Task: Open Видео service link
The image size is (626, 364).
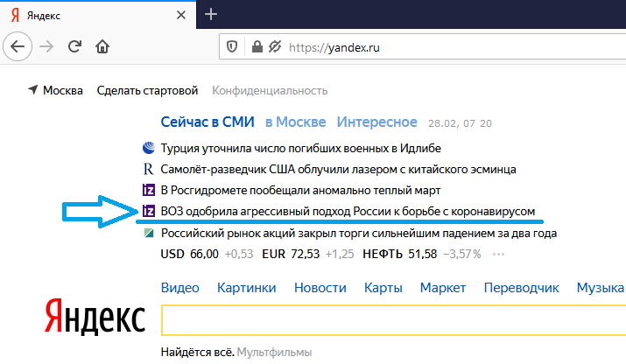Action: coord(180,287)
